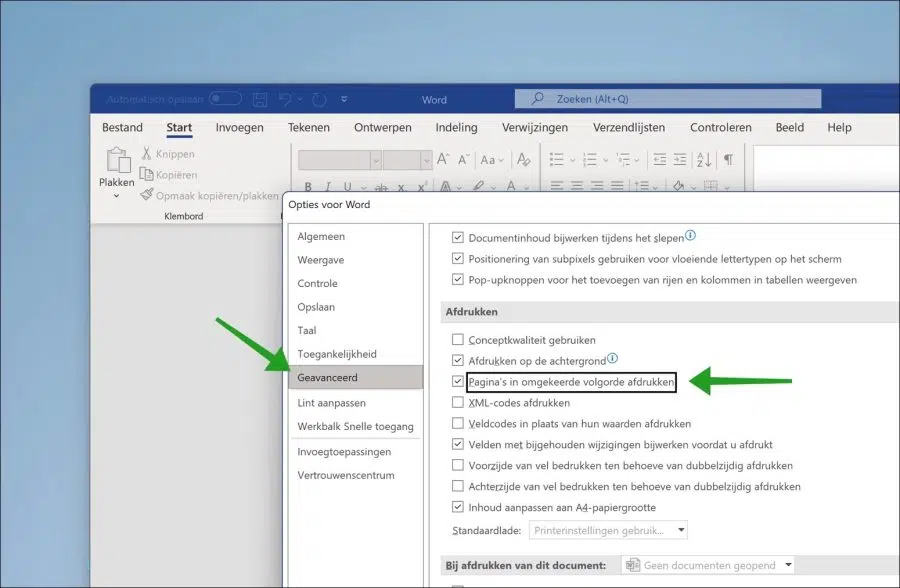Click the Opmaak kopiëren/plakken brush icon
900x588 pixels.
(x=147, y=195)
